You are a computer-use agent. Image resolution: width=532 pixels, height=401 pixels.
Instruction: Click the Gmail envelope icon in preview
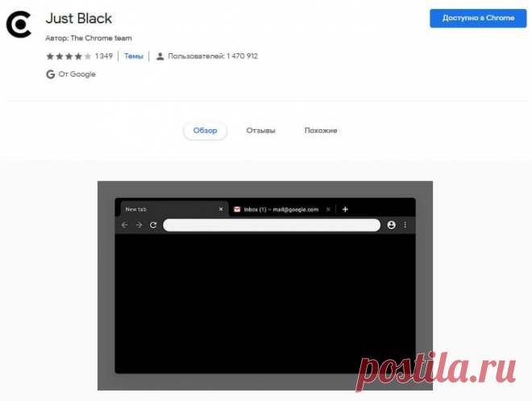(x=237, y=210)
